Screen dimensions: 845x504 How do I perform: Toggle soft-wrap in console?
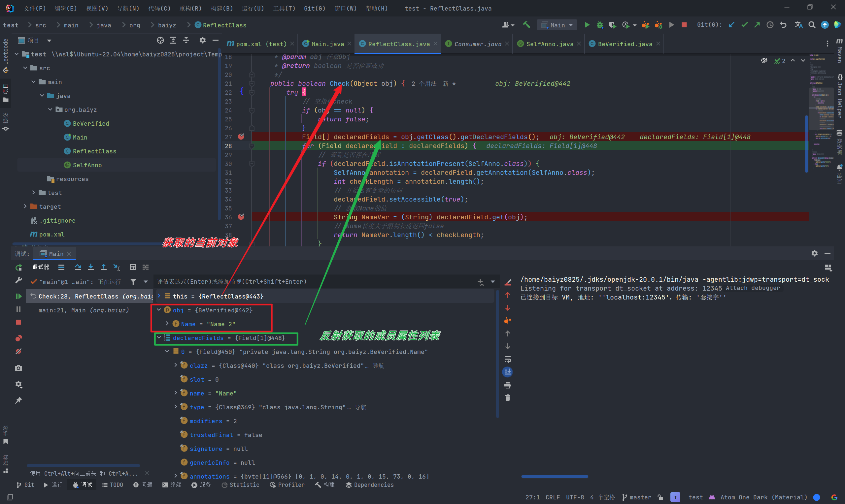[x=508, y=359]
